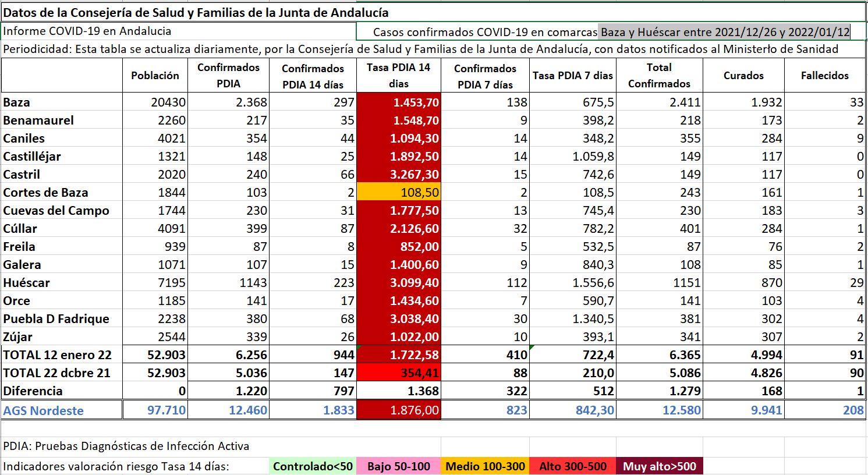The image size is (868, 475).
Task: Select the pink "Bajo 50-100" legend cell
Action: coord(399,466)
